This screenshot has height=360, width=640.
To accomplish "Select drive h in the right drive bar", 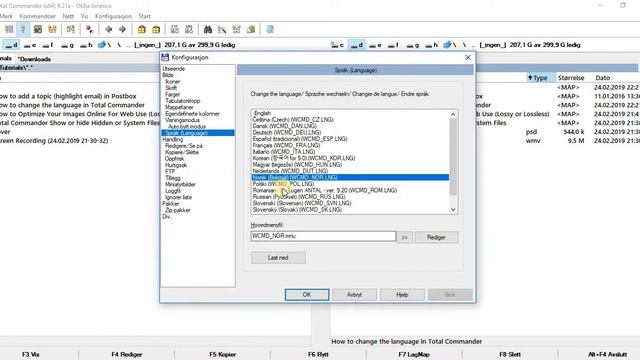I will (x=431, y=45).
